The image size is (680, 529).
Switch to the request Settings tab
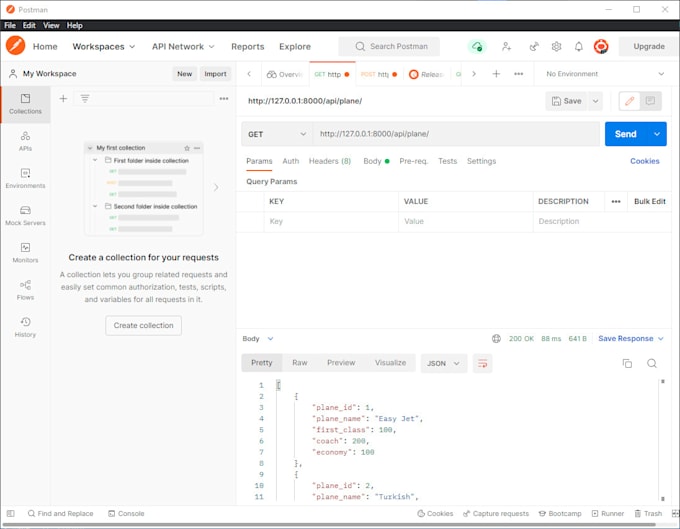point(481,161)
